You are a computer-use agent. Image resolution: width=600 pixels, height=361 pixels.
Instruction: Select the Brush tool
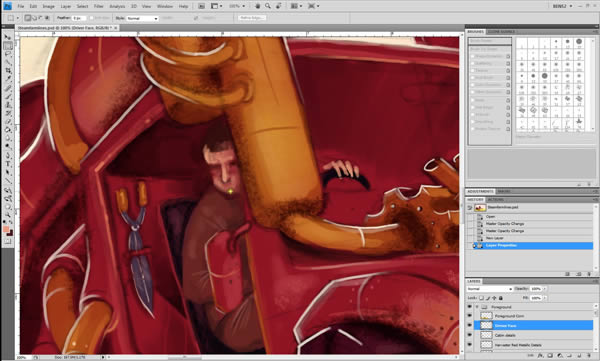coord(8,96)
